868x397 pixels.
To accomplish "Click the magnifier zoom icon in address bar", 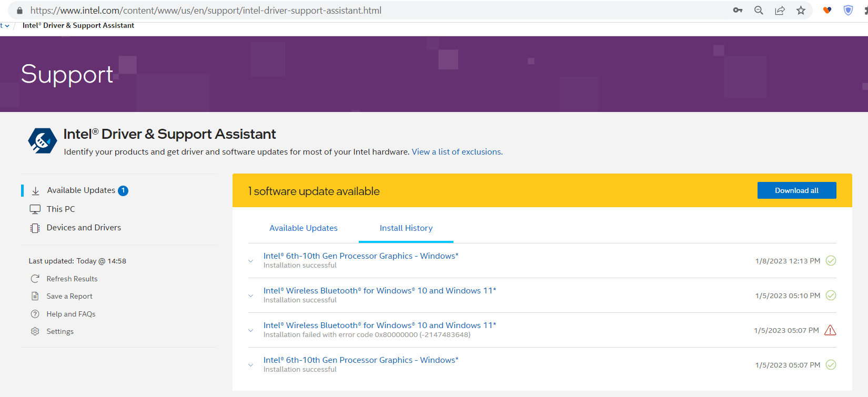I will [759, 10].
